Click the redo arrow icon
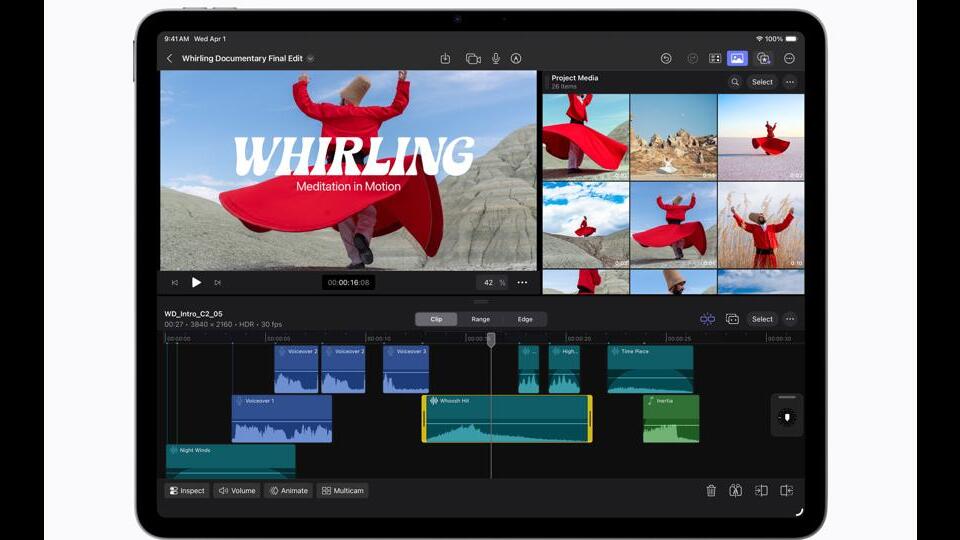Image resolution: width=960 pixels, height=540 pixels. (x=692, y=58)
